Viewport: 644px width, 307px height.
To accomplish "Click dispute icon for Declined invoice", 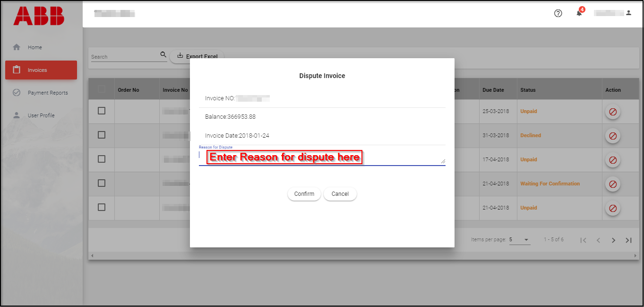I will pyautogui.click(x=613, y=136).
